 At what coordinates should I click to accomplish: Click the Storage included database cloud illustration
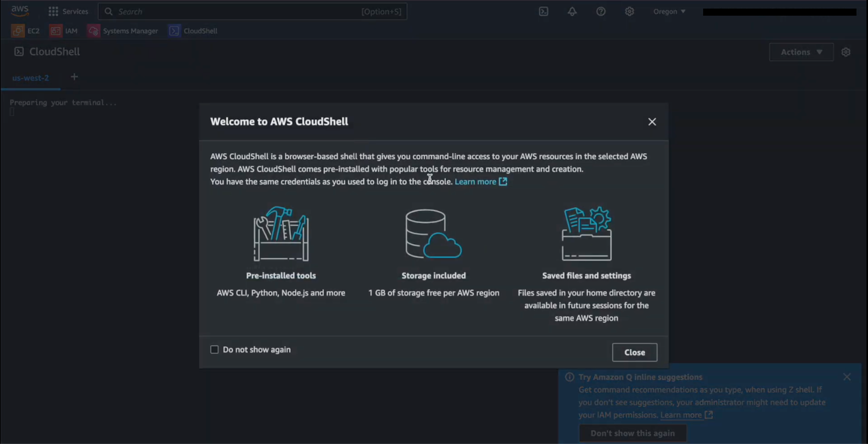(x=433, y=234)
